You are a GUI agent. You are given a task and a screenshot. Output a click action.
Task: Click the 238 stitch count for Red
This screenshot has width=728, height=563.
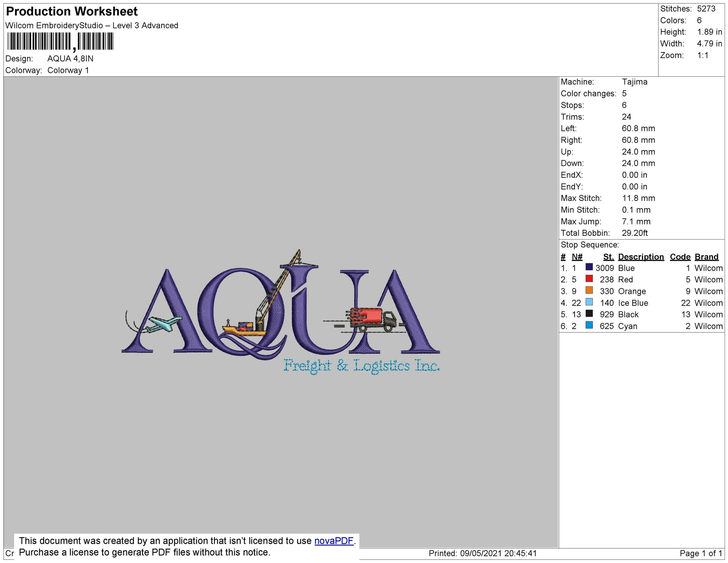607,280
